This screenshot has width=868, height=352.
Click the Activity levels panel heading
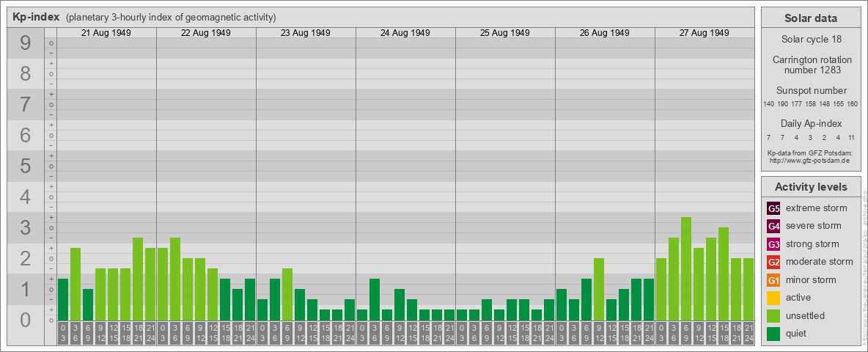(811, 187)
